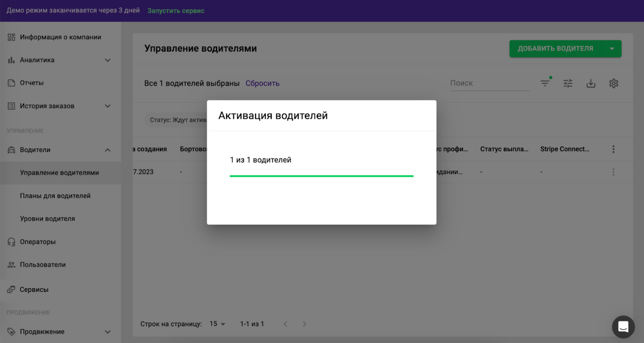
Task: Open Планы для водителей menu item
Action: (55, 196)
